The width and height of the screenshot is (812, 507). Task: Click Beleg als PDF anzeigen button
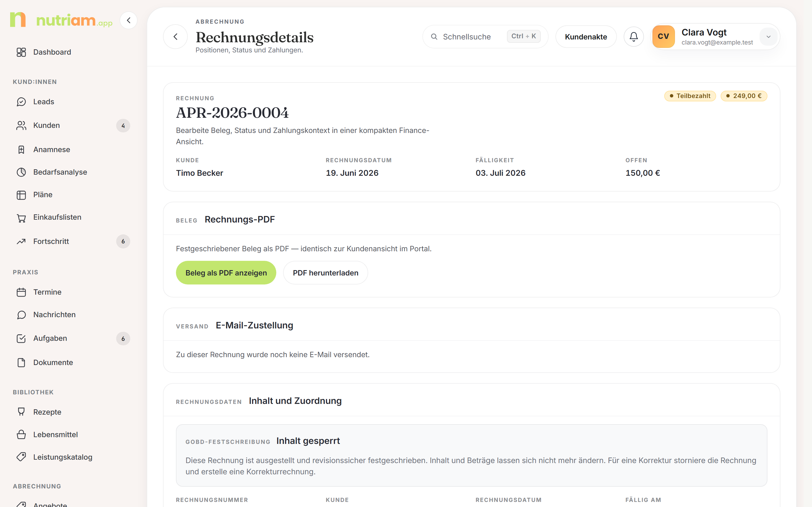pyautogui.click(x=226, y=273)
